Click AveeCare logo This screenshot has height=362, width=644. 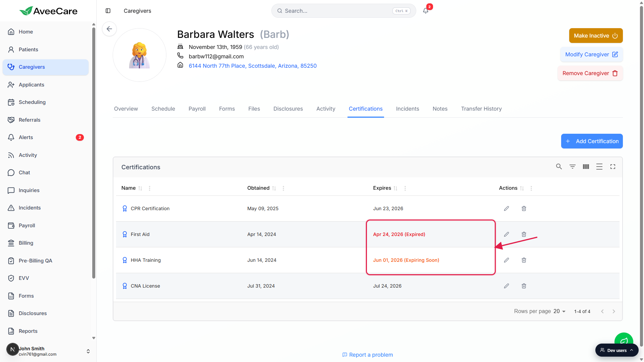(x=48, y=11)
